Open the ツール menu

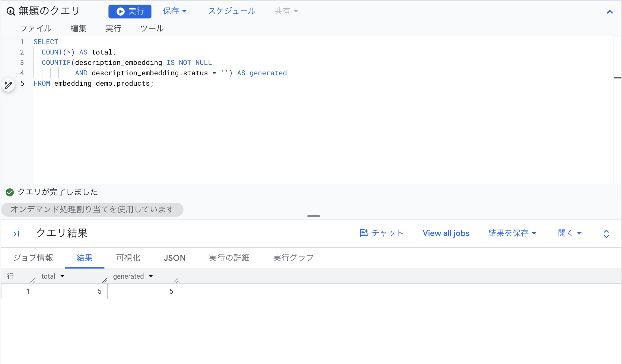click(152, 28)
